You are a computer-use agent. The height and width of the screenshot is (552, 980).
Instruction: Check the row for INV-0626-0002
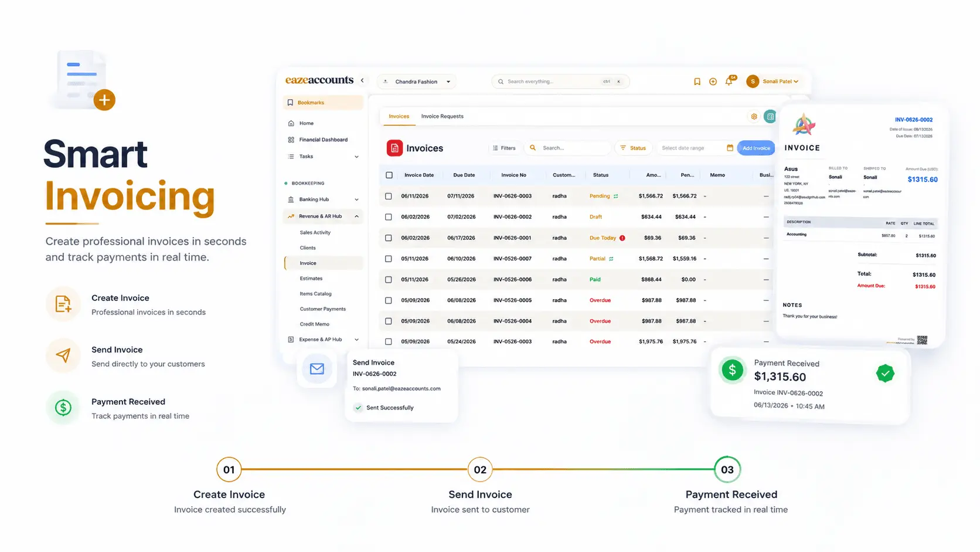coord(389,217)
